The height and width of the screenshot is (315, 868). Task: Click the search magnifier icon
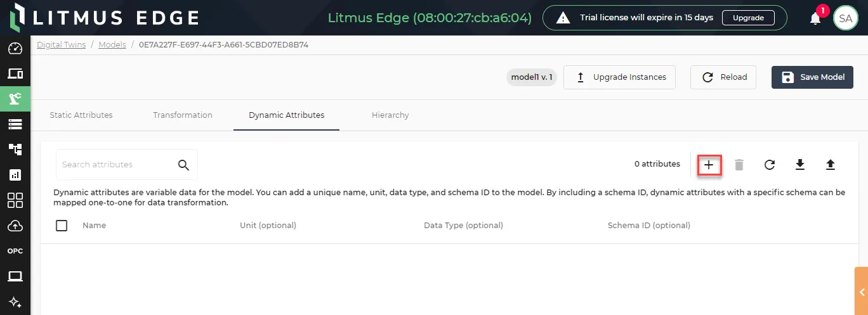point(184,165)
